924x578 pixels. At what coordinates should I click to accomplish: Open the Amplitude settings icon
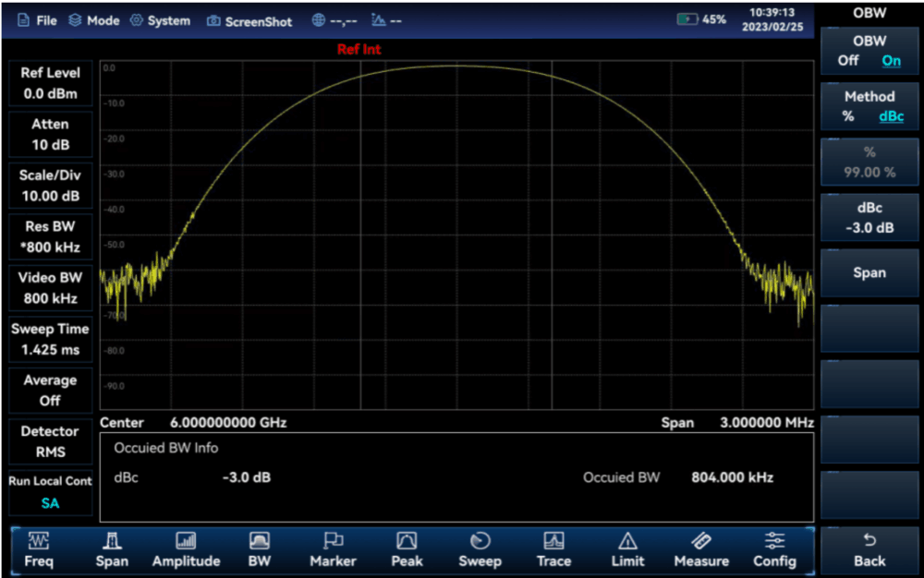[186, 542]
